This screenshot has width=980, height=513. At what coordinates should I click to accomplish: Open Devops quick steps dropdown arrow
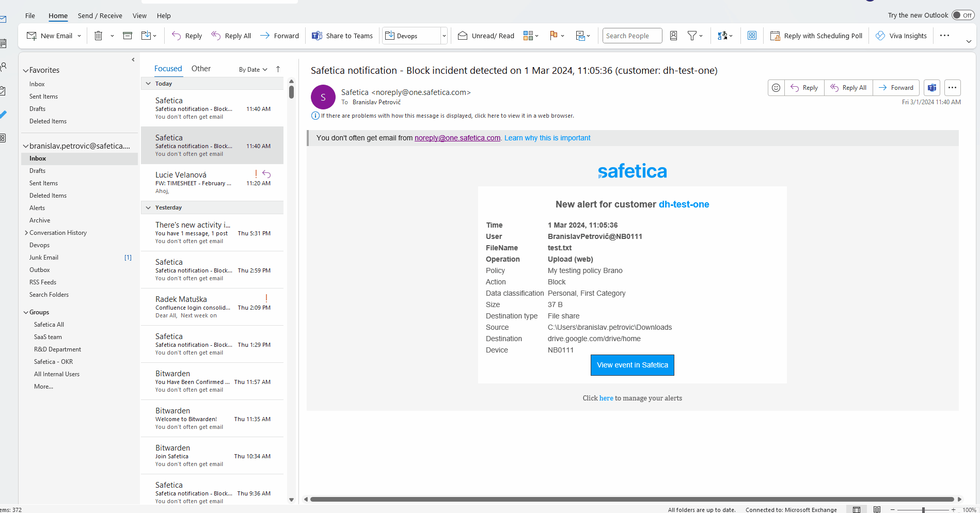click(x=444, y=36)
